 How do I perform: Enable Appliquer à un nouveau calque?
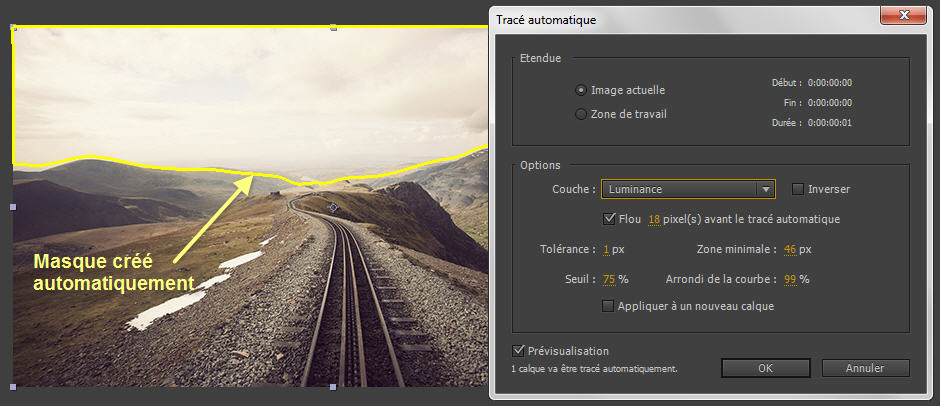coord(608,306)
